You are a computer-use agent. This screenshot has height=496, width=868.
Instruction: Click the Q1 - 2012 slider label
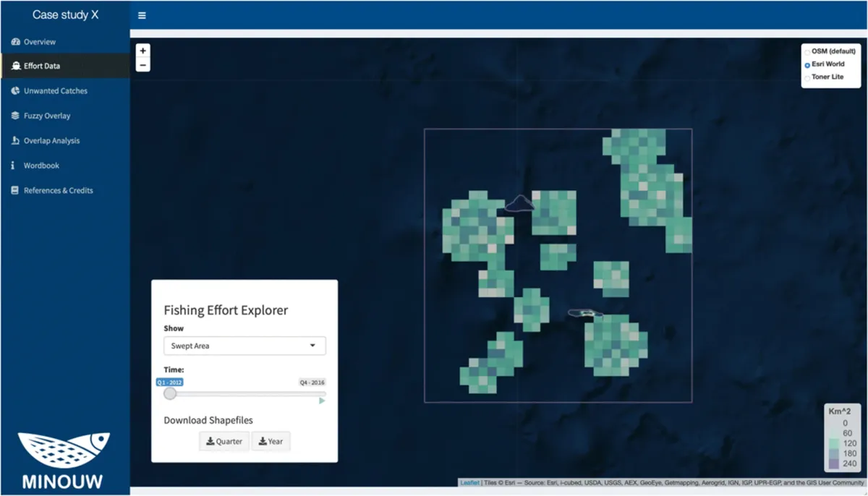click(x=171, y=382)
